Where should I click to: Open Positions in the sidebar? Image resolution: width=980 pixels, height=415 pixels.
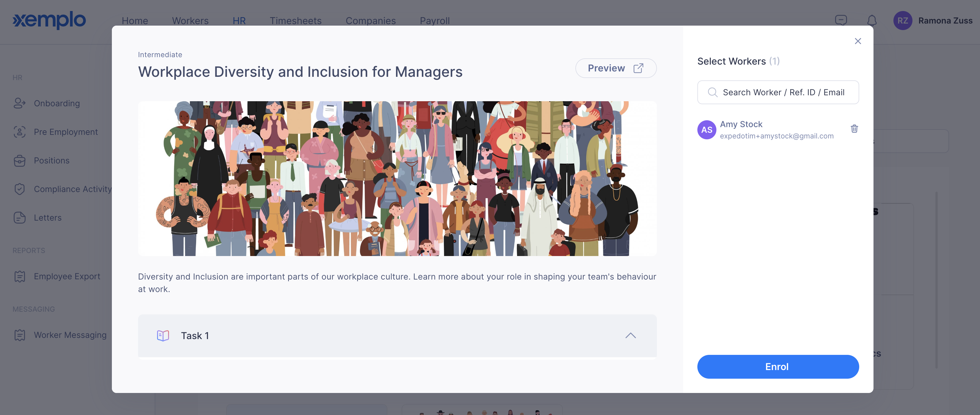point(51,160)
